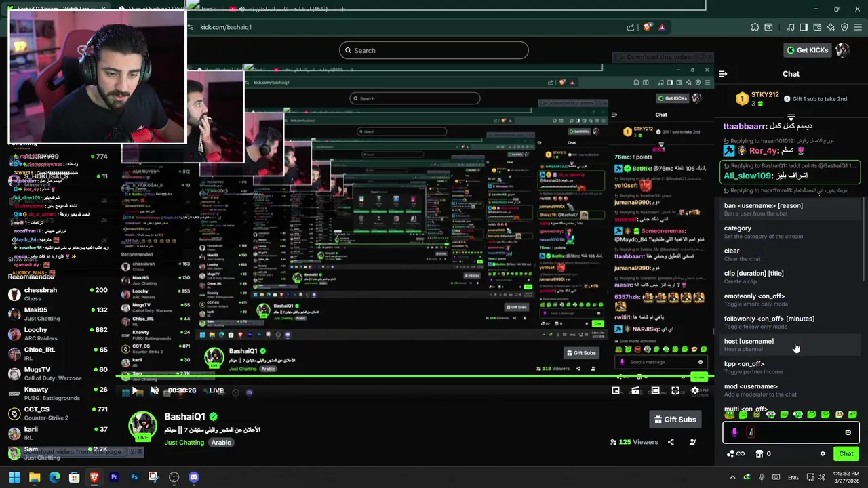Open MugsTV recommended channel
868x488 pixels.
[x=58, y=373]
